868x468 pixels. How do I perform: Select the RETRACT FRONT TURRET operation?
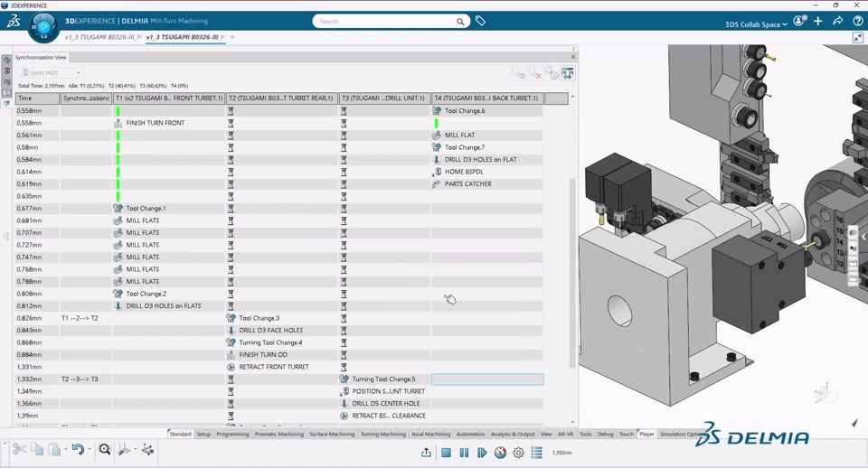pos(273,367)
